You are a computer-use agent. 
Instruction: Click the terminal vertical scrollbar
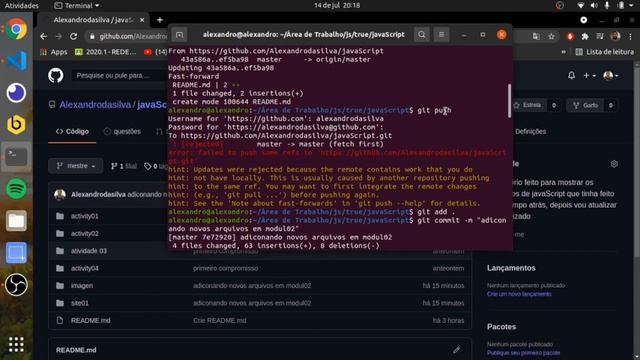pos(509,101)
